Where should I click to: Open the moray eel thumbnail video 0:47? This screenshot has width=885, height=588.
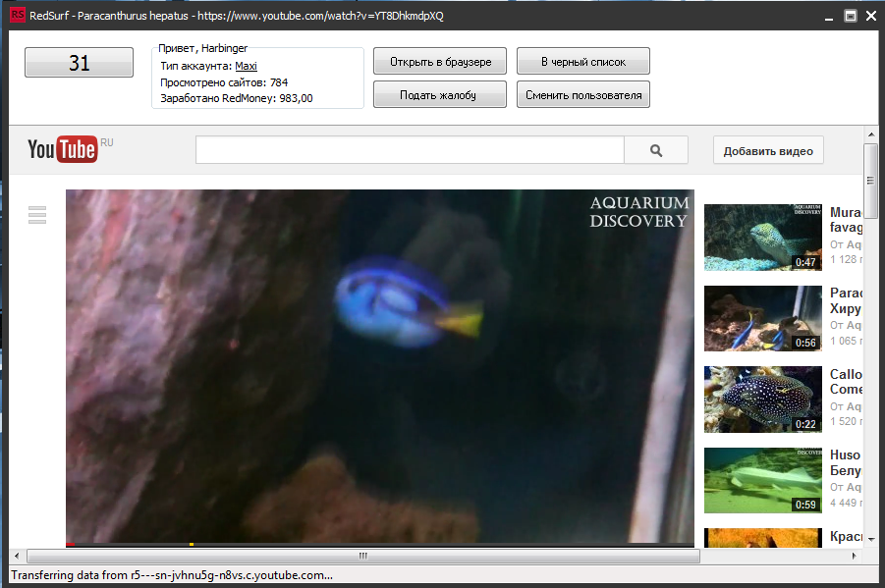pos(763,238)
